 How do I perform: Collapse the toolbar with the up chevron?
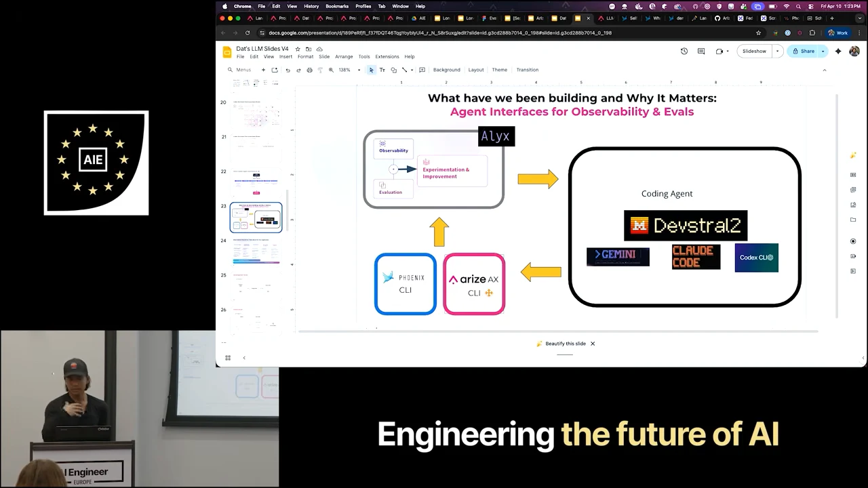point(825,70)
